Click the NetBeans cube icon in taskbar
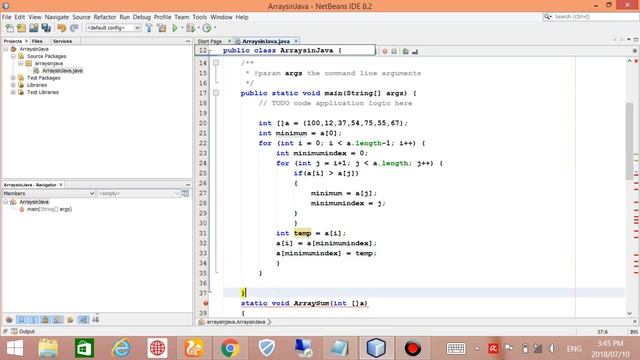 tap(376, 348)
